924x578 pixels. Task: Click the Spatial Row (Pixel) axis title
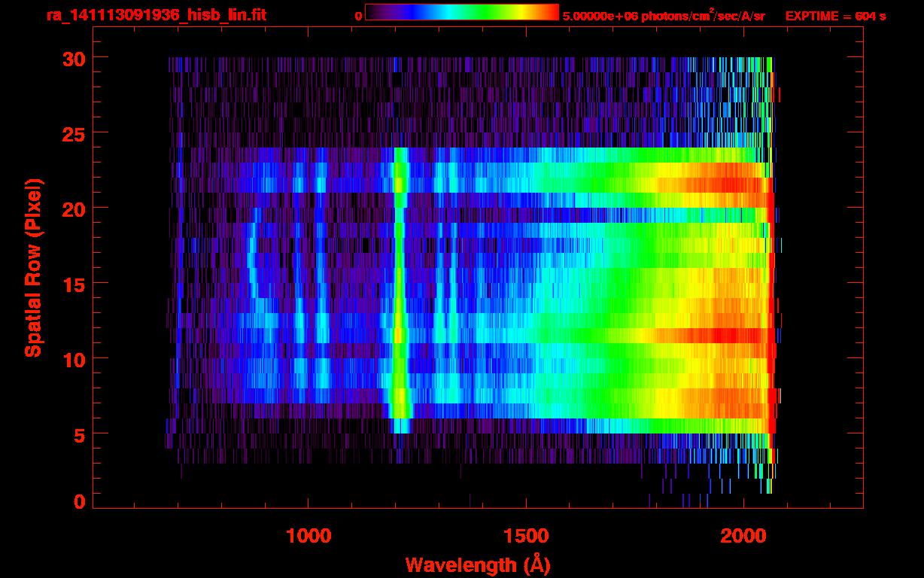click(x=32, y=268)
